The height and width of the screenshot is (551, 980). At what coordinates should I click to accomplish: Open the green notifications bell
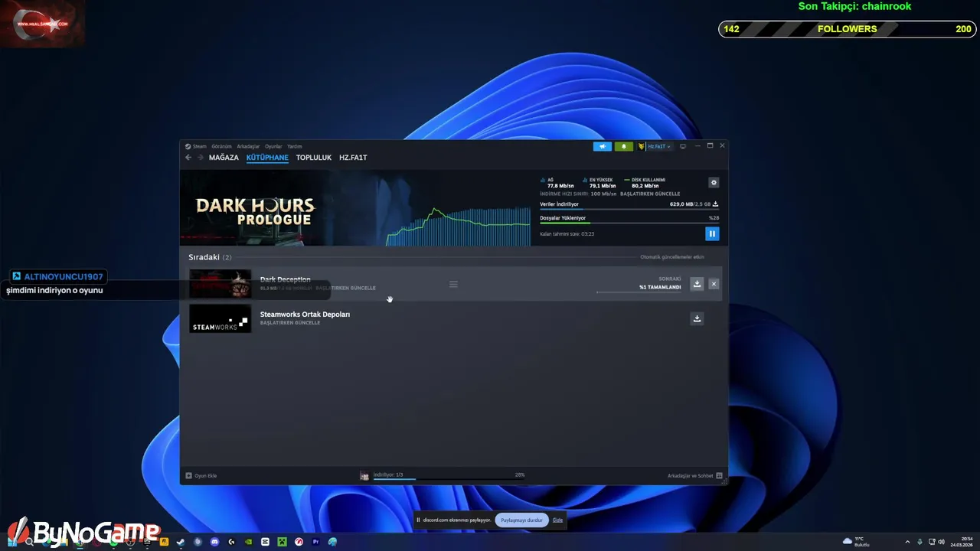[623, 146]
